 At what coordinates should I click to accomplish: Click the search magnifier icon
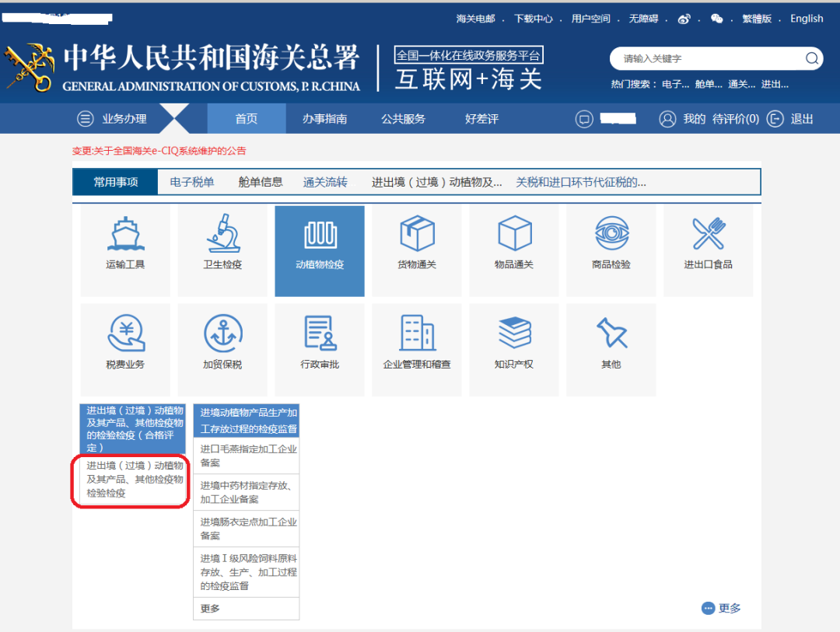pos(811,58)
